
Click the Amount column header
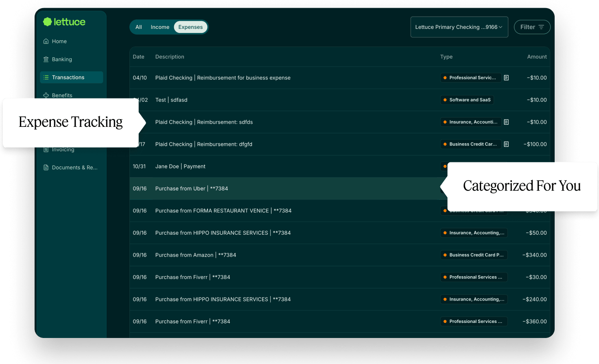(x=537, y=57)
